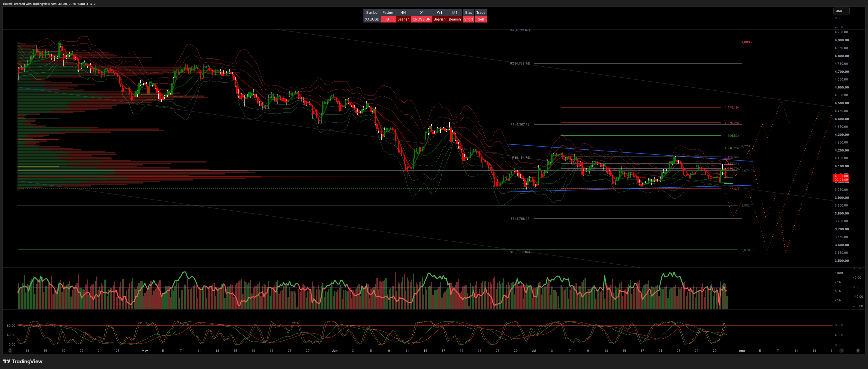Click the Aug marker on time axis
Viewport: 868px width, 369px height.
(742, 351)
